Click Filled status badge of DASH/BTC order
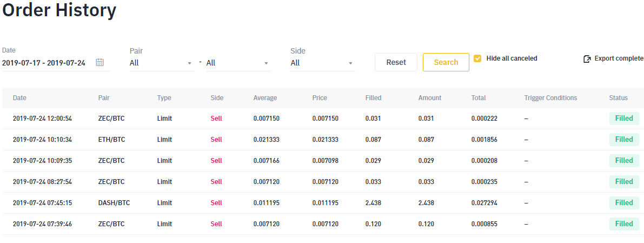 click(x=623, y=203)
